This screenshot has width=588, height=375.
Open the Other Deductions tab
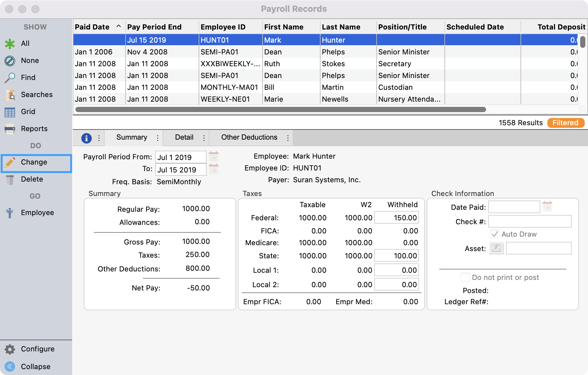pos(249,137)
